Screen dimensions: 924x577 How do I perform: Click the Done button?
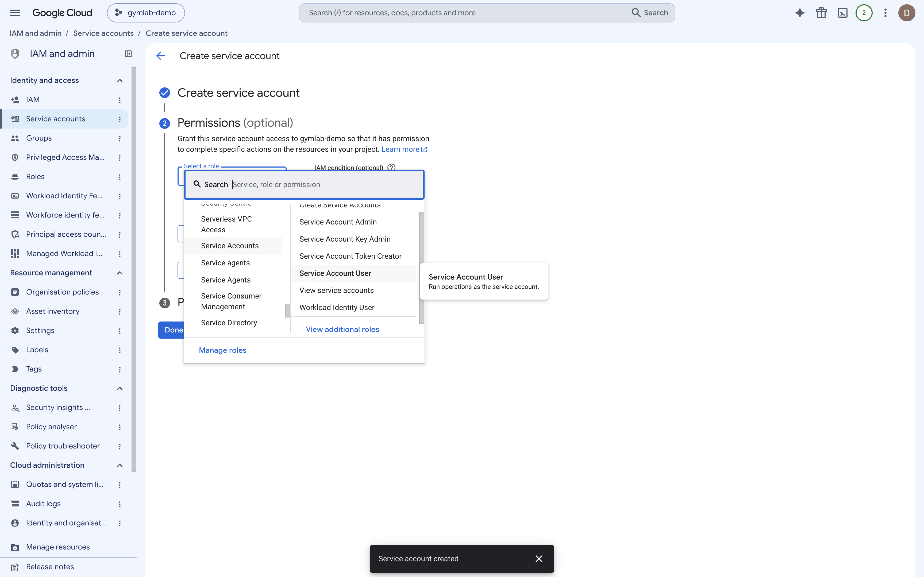coord(174,330)
